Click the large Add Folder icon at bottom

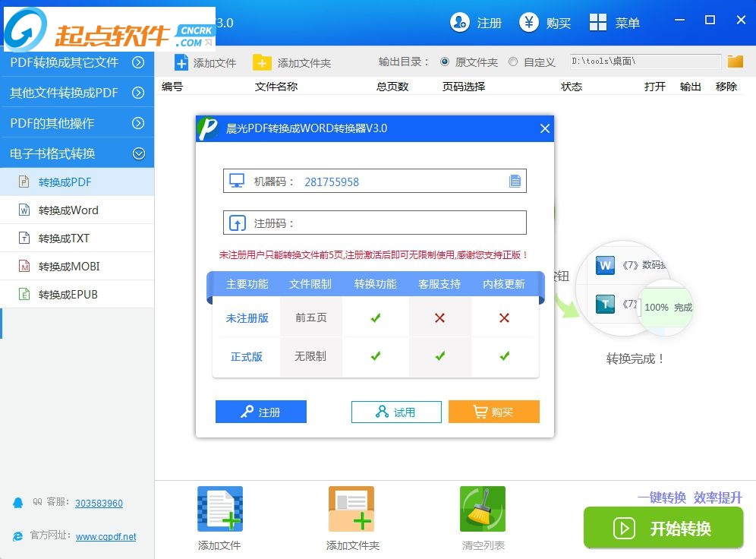[x=351, y=509]
